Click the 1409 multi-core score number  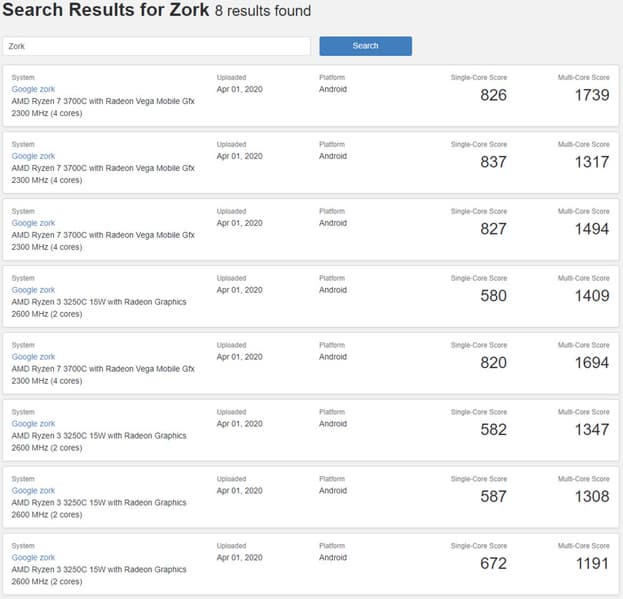point(591,296)
